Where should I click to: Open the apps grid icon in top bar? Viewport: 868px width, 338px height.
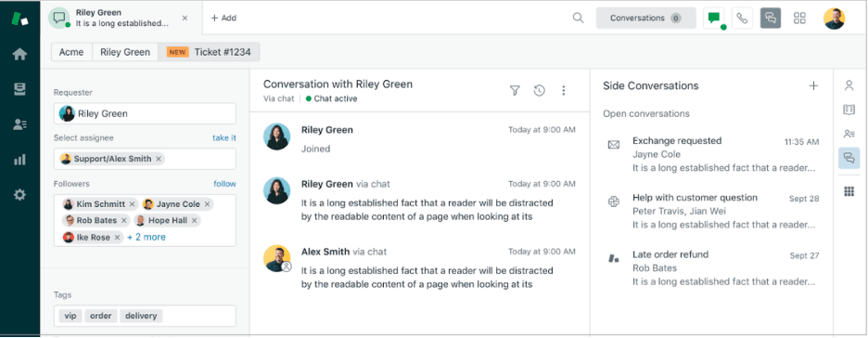(799, 19)
